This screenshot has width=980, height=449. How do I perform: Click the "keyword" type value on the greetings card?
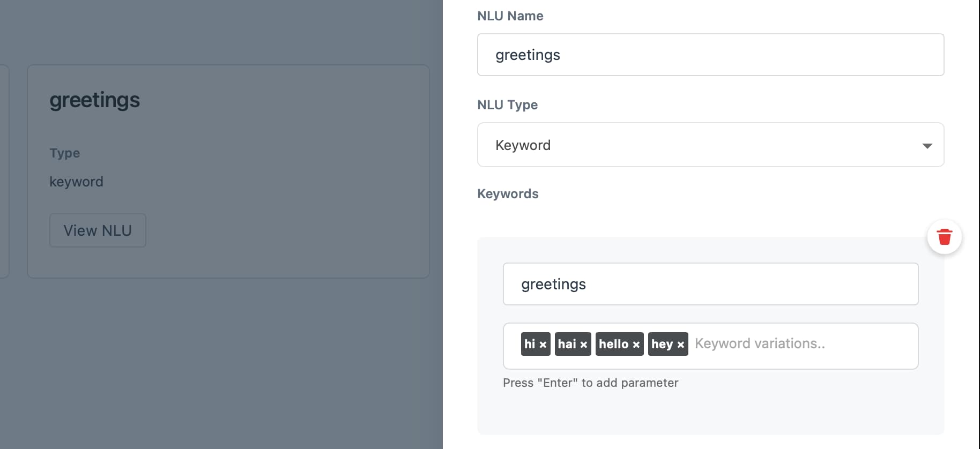click(x=76, y=182)
